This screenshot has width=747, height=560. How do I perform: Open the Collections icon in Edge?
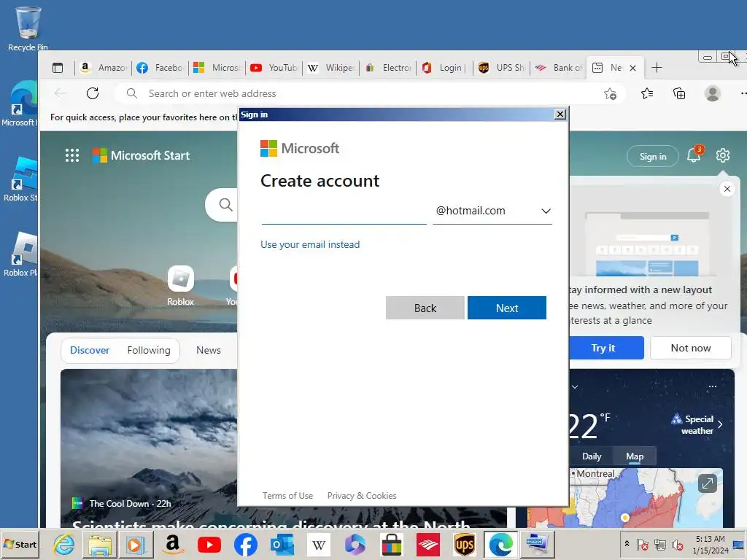(x=679, y=93)
